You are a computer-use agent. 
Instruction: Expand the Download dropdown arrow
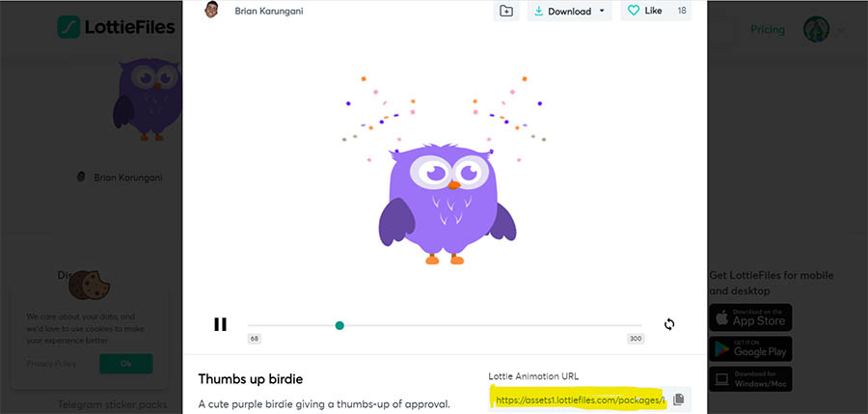click(603, 11)
